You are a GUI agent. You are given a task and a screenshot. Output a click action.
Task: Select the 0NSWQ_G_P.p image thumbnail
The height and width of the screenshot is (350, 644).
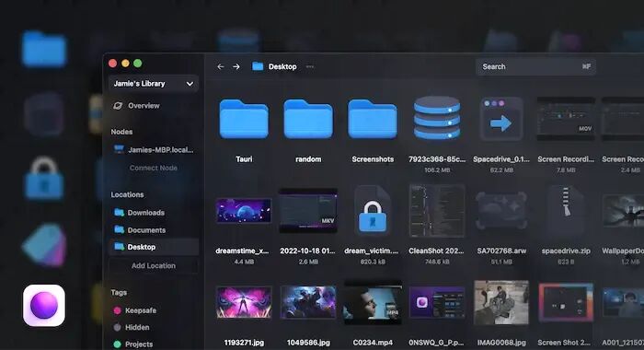click(437, 303)
